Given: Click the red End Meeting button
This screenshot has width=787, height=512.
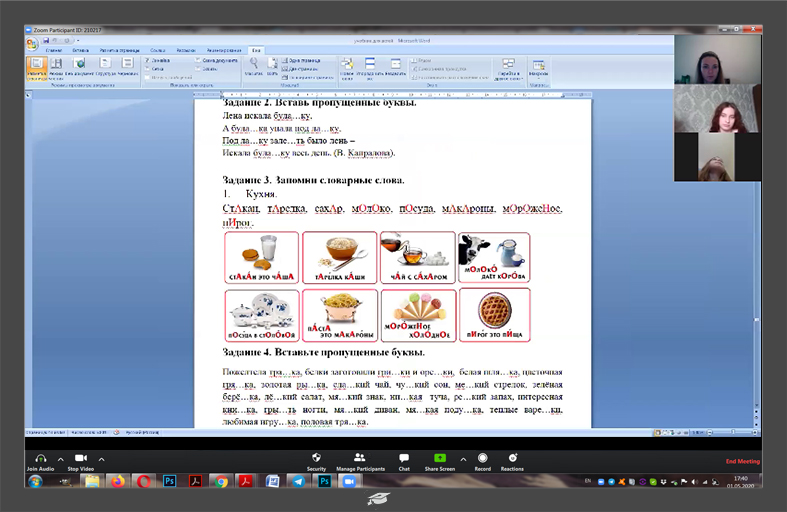Looking at the screenshot, I should (x=742, y=461).
